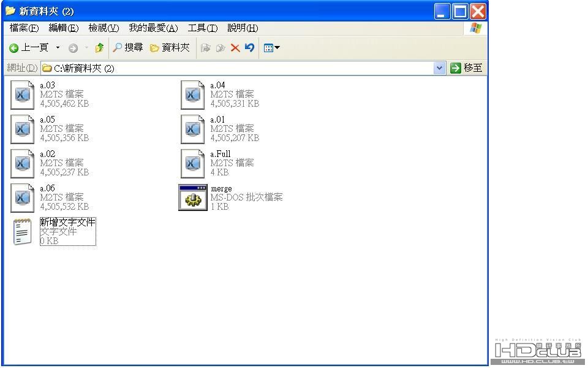Open the 我的最愛(A) menu
Screen dimensions: 588x368
click(x=153, y=28)
